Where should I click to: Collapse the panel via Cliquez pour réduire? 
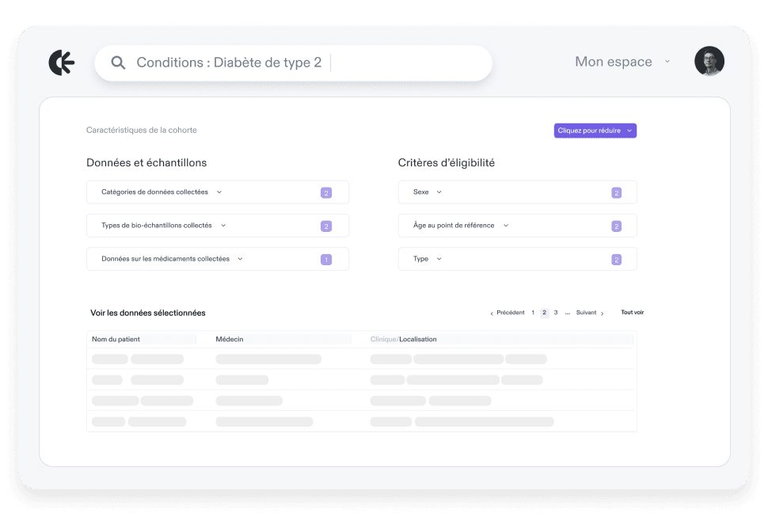point(595,130)
